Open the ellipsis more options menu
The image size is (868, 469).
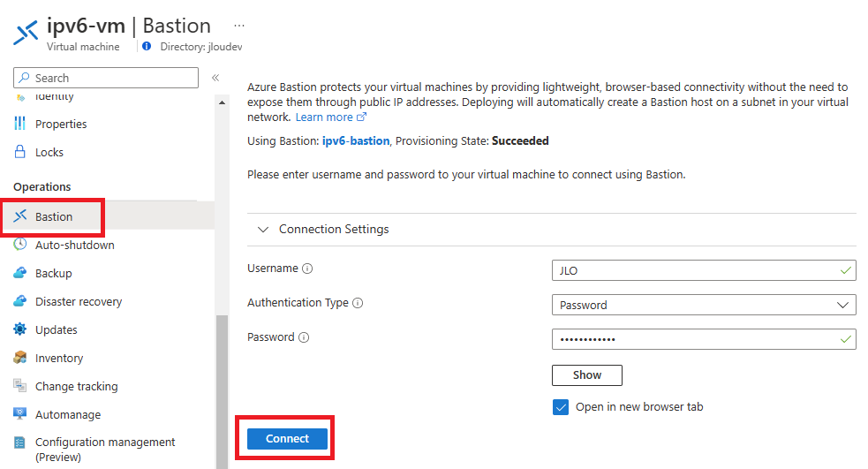coord(239,26)
